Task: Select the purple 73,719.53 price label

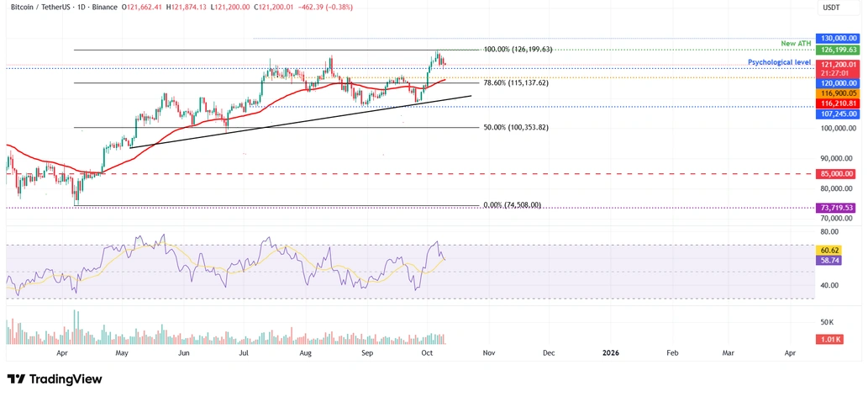Action: pos(839,207)
